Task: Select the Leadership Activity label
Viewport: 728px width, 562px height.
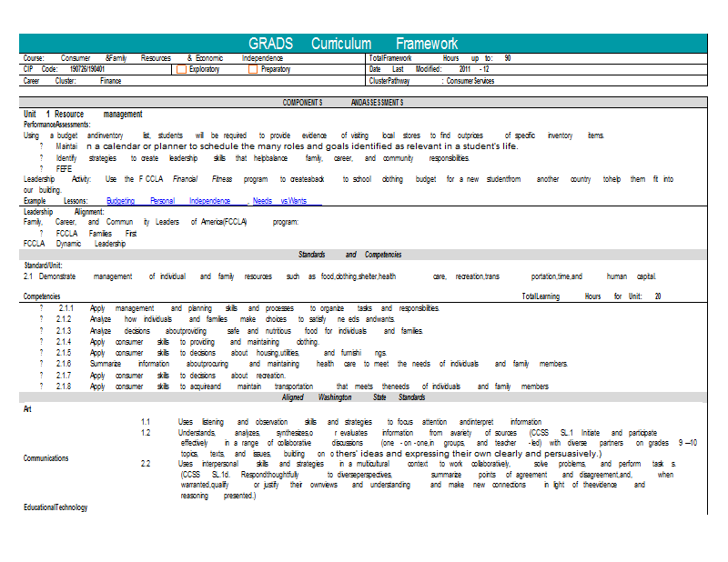Action: [57, 179]
